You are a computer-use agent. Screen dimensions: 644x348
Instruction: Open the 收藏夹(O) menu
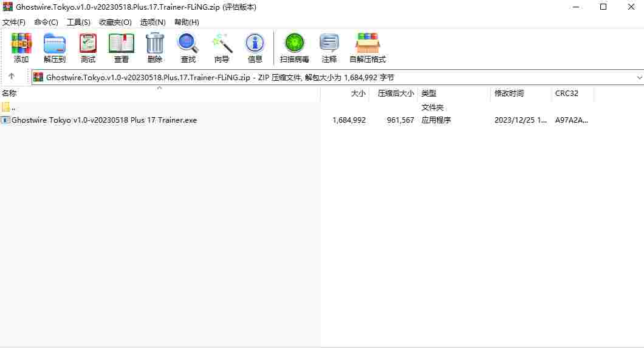tap(115, 22)
